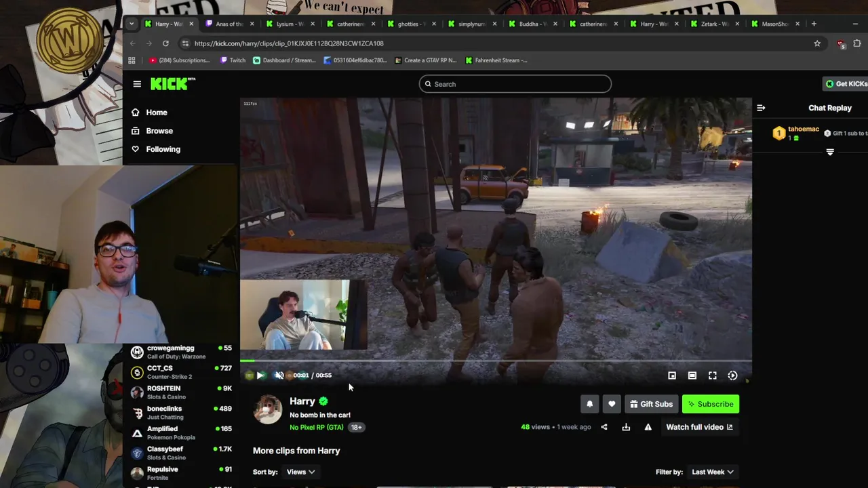Open Following in sidebar
Image resolution: width=868 pixels, height=488 pixels.
163,149
